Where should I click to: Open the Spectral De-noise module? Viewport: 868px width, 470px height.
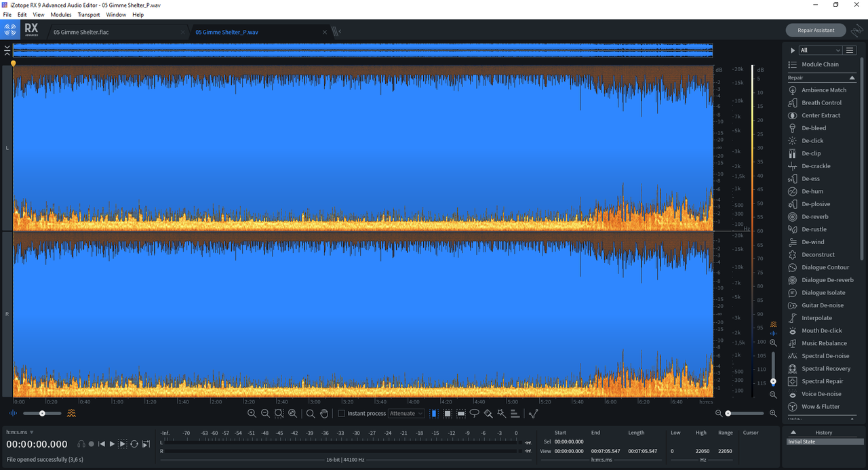[818, 356]
